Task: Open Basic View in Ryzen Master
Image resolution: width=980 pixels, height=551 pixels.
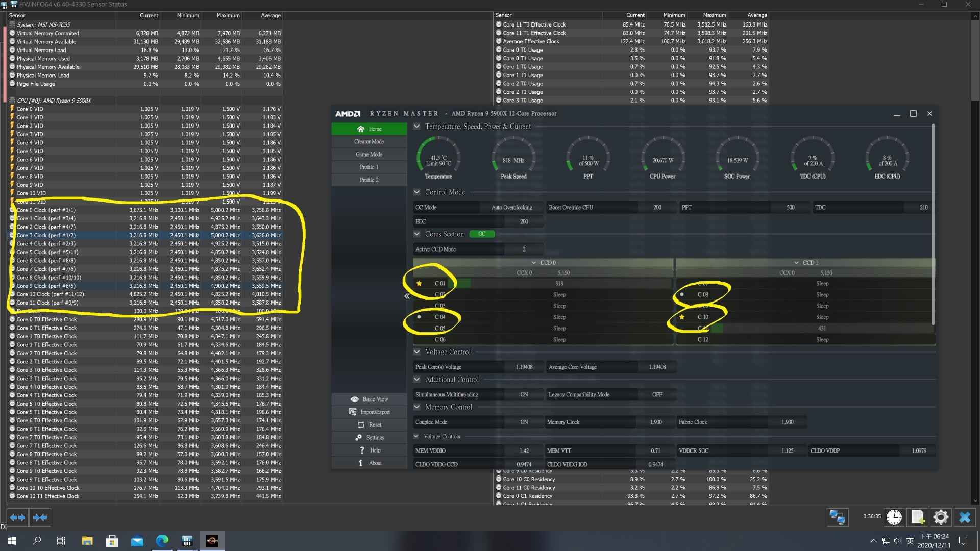Action: pyautogui.click(x=369, y=399)
